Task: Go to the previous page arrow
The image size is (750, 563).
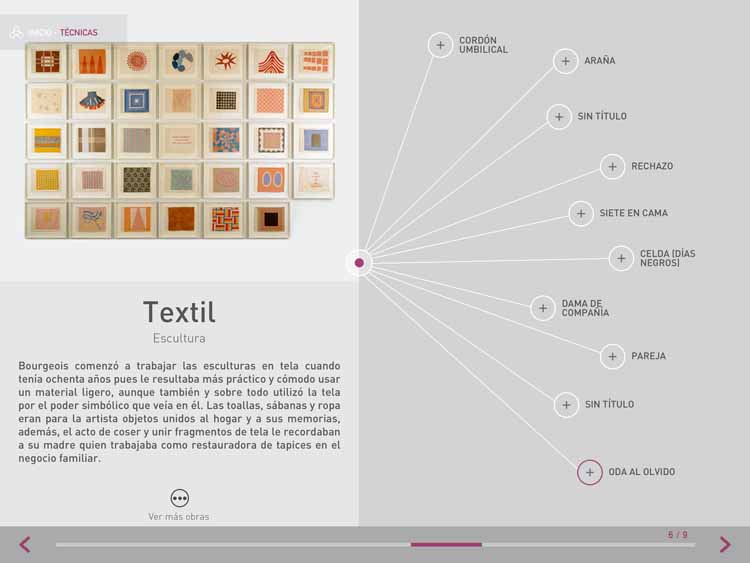Action: click(x=25, y=544)
